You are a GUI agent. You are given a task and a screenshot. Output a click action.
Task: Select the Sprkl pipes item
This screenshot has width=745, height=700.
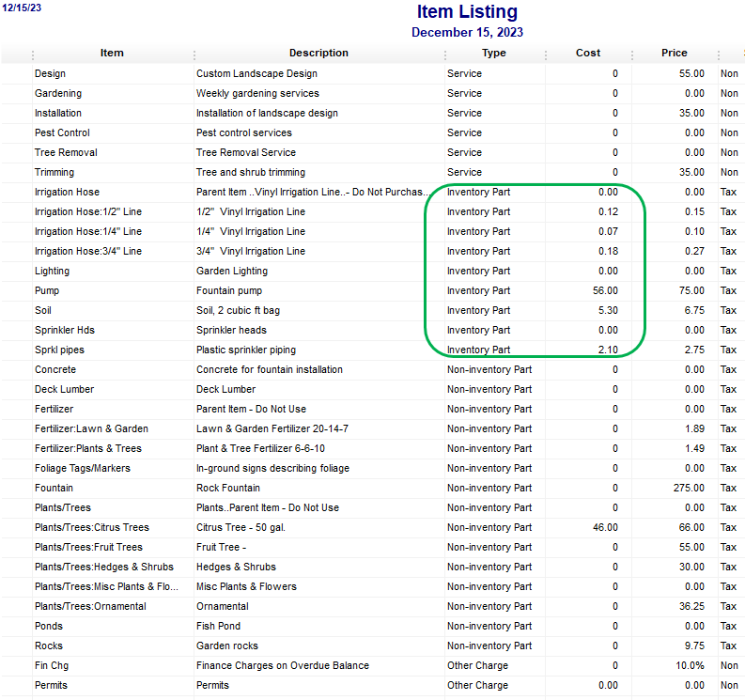click(x=59, y=350)
